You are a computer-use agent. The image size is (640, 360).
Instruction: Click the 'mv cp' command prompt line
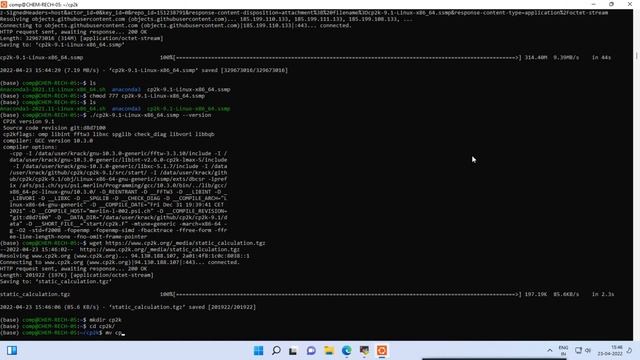click(x=62, y=333)
